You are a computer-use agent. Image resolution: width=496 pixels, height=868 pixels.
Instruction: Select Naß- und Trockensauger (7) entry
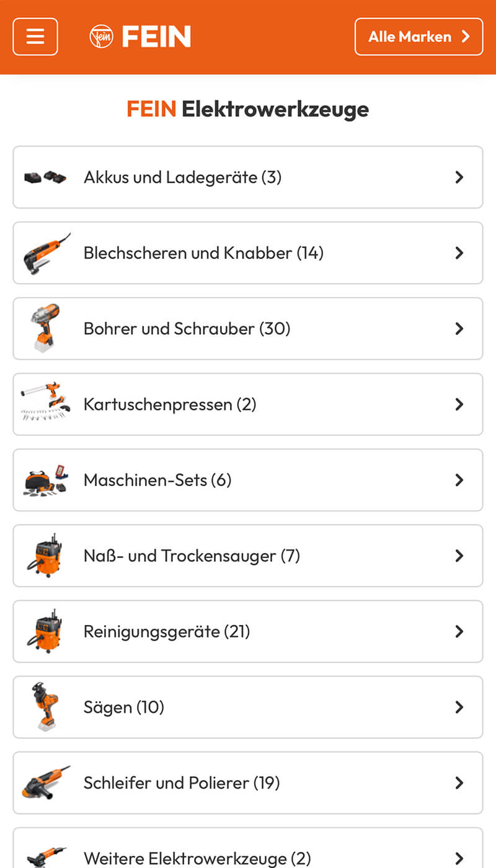point(192,556)
